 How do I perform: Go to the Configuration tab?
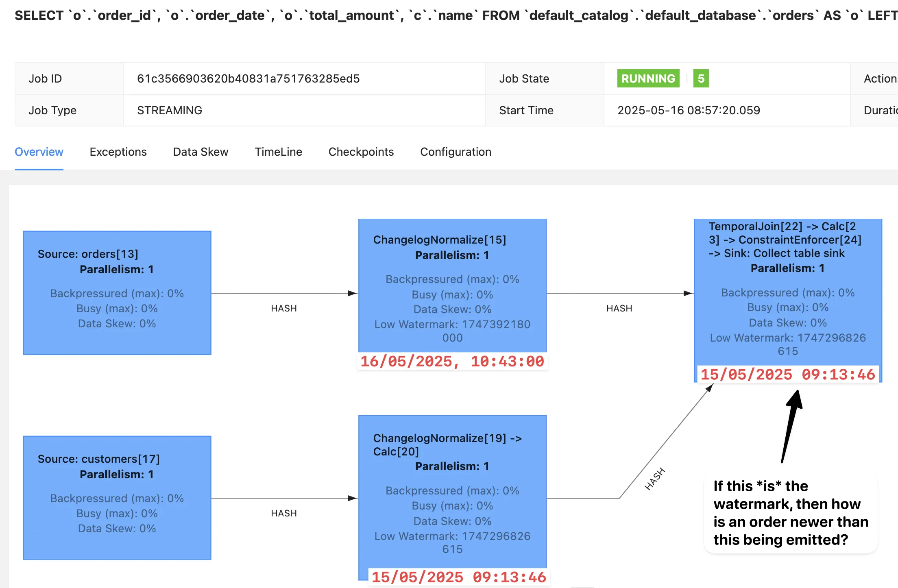[x=456, y=152]
